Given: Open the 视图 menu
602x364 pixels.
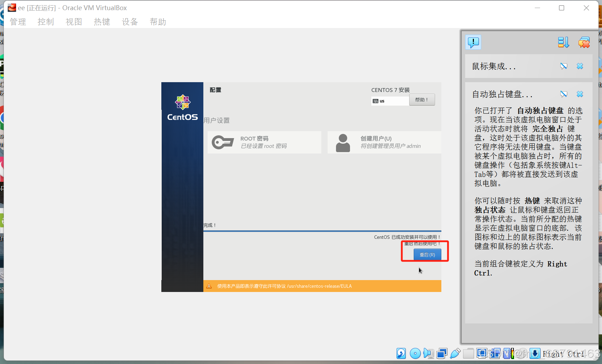Looking at the screenshot, I should [74, 22].
